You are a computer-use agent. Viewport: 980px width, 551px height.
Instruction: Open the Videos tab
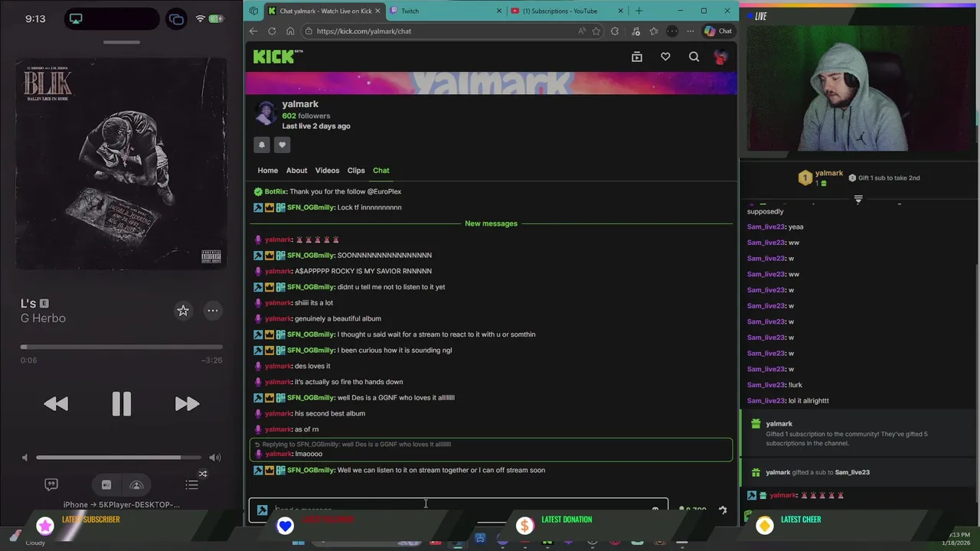coord(327,171)
